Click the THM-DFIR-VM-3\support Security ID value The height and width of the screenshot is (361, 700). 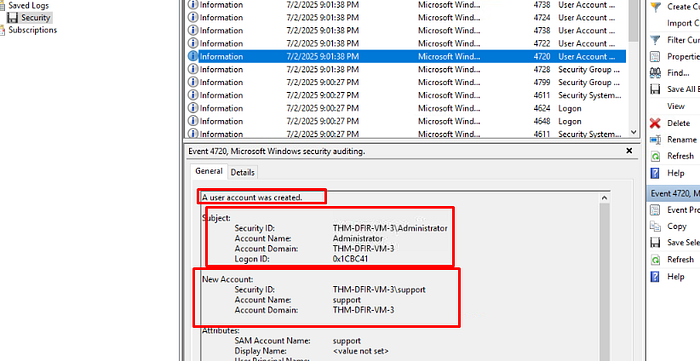click(379, 290)
